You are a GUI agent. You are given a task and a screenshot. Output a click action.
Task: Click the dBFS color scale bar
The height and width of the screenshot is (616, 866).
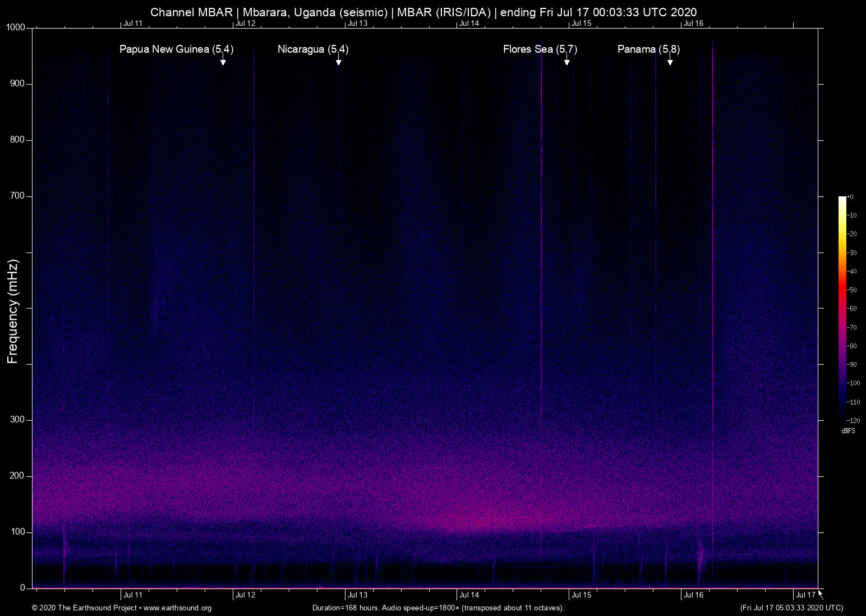pyautogui.click(x=842, y=307)
